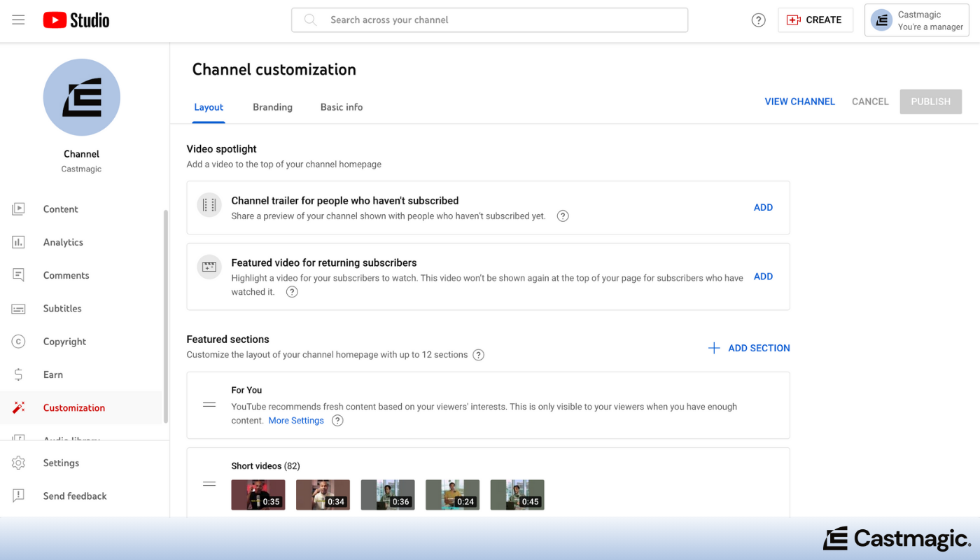The height and width of the screenshot is (560, 980).
Task: Open the hamburger navigation menu
Action: pos(18,20)
